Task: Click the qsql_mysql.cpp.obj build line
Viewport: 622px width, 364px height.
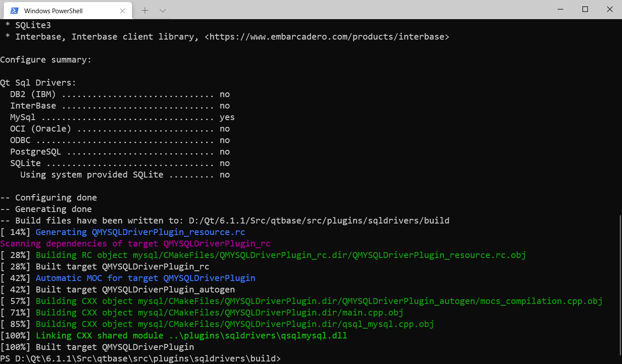Action: click(x=217, y=324)
